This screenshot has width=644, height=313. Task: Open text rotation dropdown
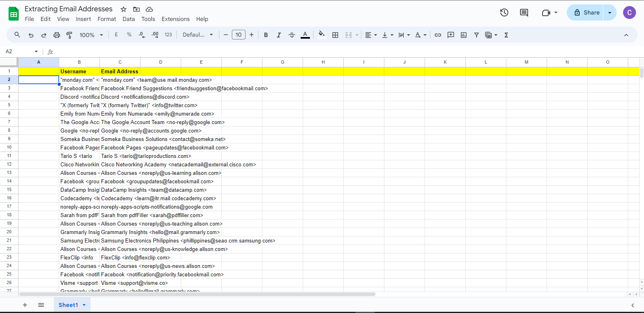pyautogui.click(x=421, y=35)
